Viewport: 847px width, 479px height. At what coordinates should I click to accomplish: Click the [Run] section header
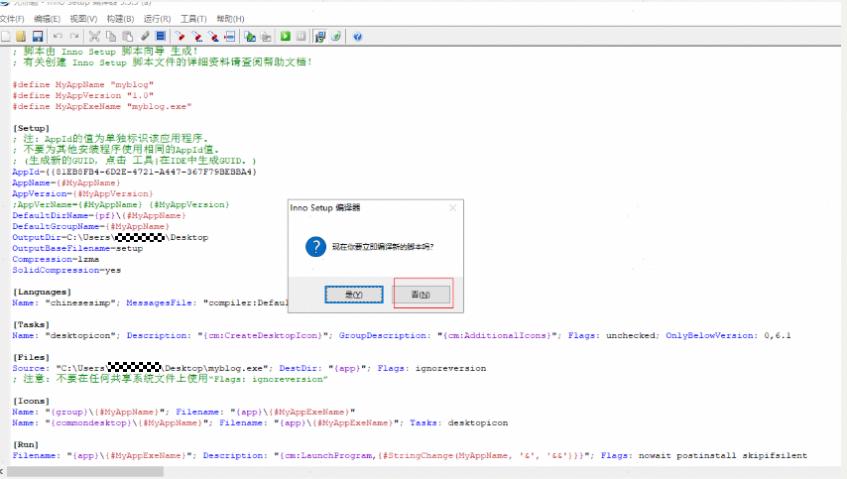25,444
